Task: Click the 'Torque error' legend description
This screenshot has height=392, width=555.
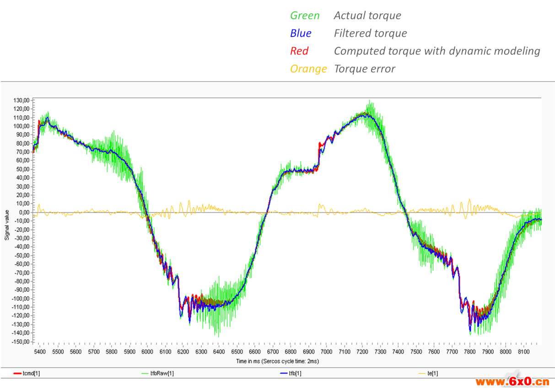Action: click(365, 69)
